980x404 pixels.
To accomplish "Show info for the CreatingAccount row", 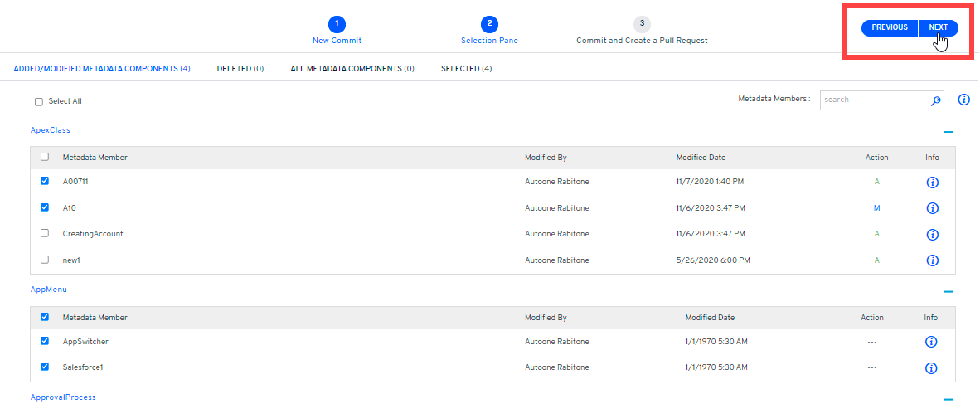I will [x=932, y=234].
